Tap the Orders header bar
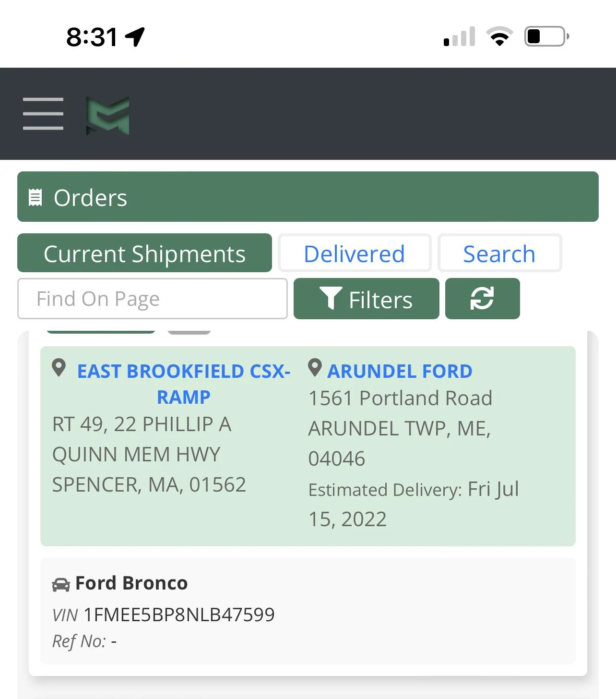616x699 pixels. [308, 197]
